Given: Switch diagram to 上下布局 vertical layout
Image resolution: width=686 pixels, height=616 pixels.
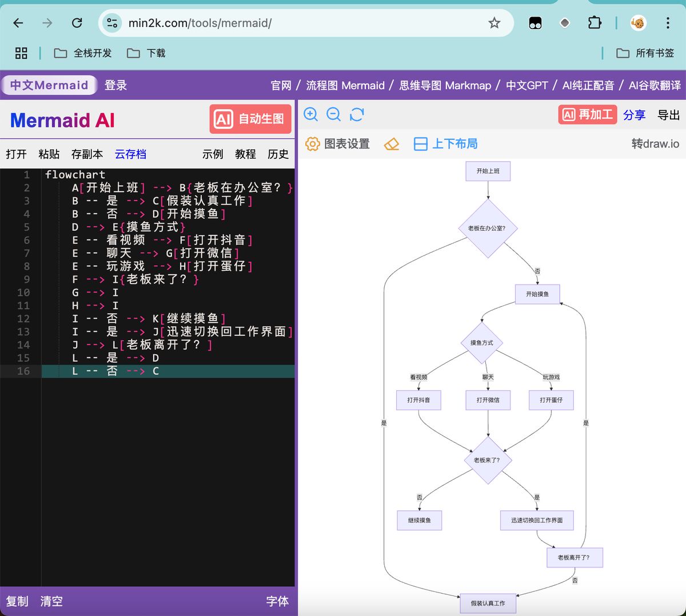Looking at the screenshot, I should (x=445, y=144).
